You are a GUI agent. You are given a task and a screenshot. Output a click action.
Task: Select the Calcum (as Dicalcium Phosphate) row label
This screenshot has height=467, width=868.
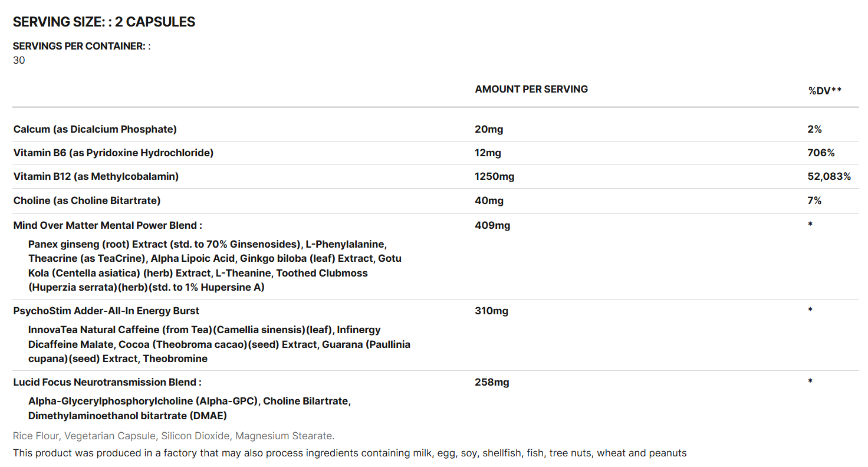coord(95,129)
